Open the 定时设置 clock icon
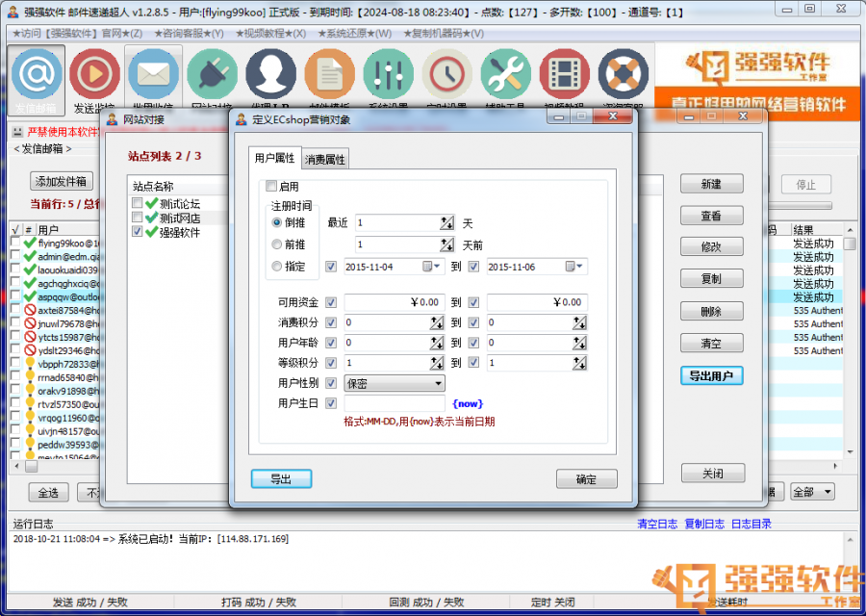 point(447,74)
